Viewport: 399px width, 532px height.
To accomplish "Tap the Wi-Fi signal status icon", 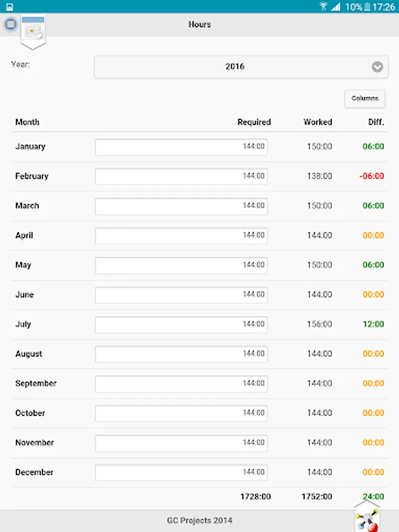I will pyautogui.click(x=323, y=7).
